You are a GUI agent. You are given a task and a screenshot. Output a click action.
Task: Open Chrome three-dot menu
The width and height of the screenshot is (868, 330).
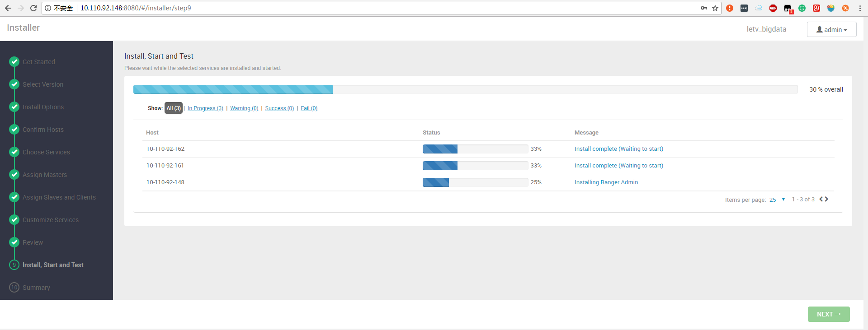pyautogui.click(x=860, y=8)
